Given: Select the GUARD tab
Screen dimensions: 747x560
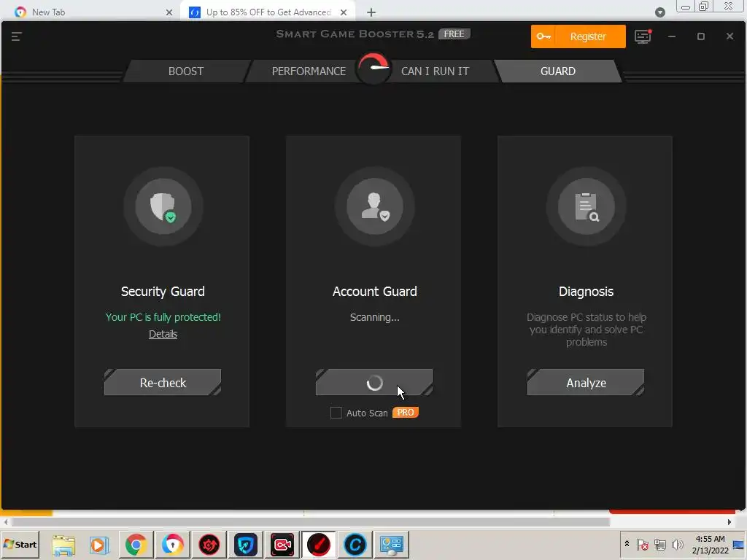Looking at the screenshot, I should [558, 71].
